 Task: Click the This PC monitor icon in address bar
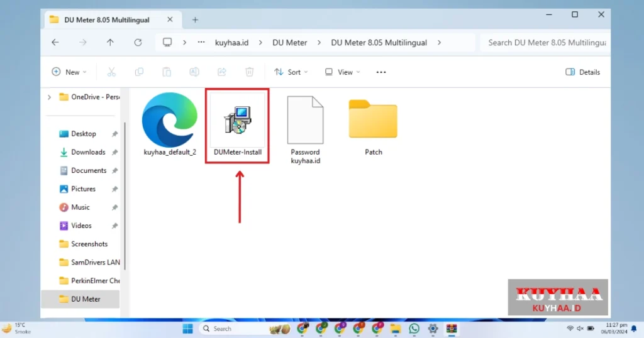tap(167, 42)
